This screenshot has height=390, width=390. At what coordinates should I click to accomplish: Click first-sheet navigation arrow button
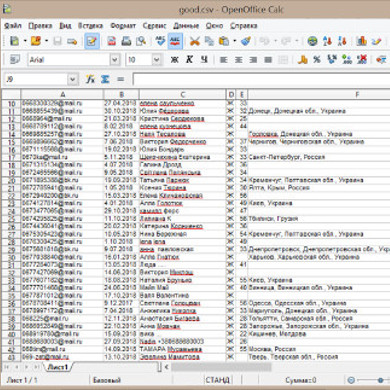[x=6, y=367]
